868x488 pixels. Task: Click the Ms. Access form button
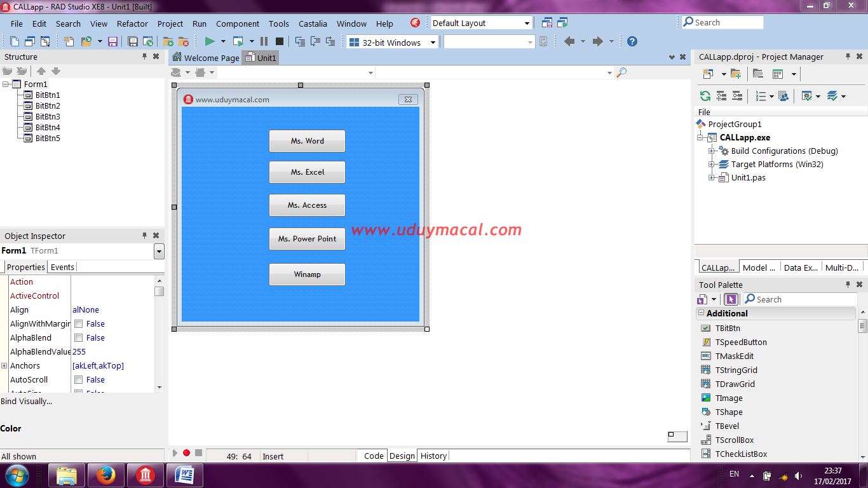(x=307, y=205)
